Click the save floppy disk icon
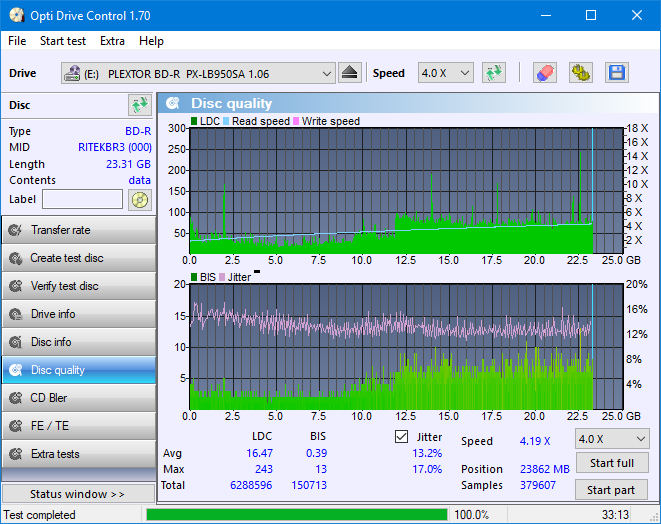 (616, 73)
